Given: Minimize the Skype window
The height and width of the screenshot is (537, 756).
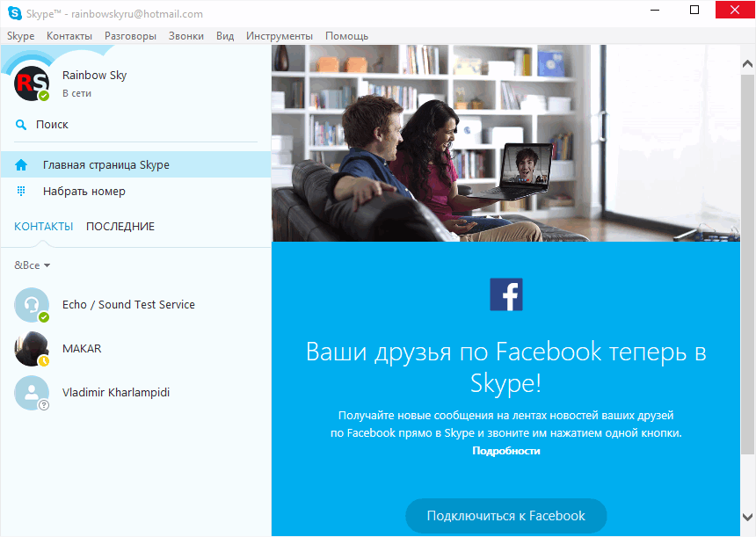Looking at the screenshot, I should click(x=655, y=11).
